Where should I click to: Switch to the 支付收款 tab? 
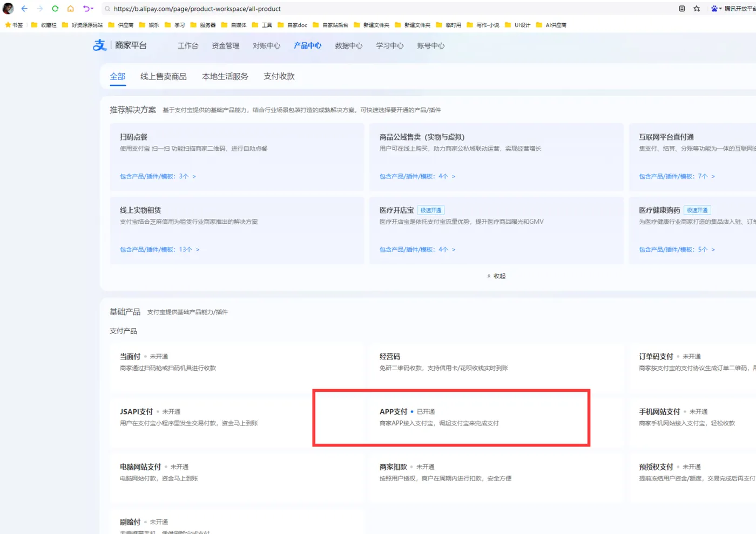(279, 76)
